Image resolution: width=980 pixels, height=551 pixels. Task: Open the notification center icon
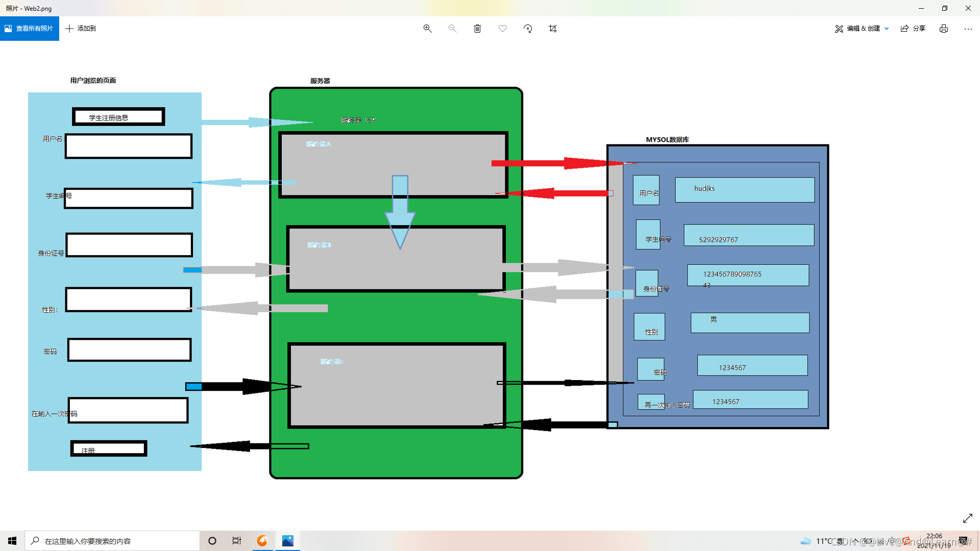click(x=964, y=541)
